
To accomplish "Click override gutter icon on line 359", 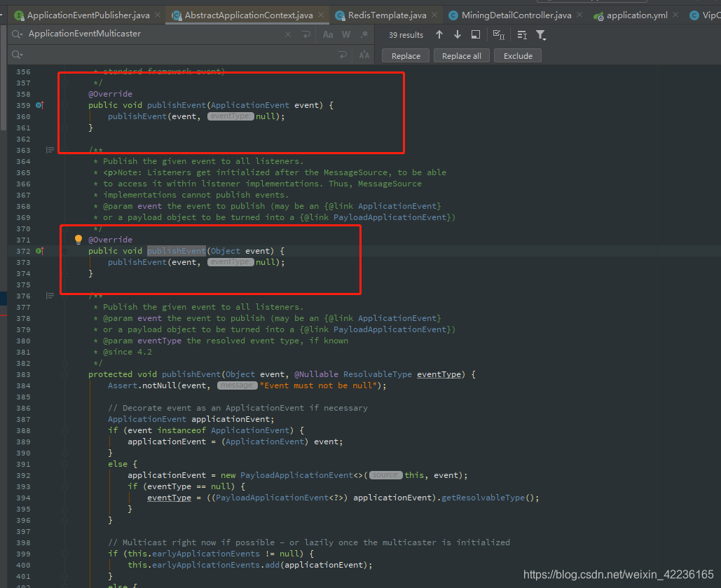I will click(x=39, y=105).
